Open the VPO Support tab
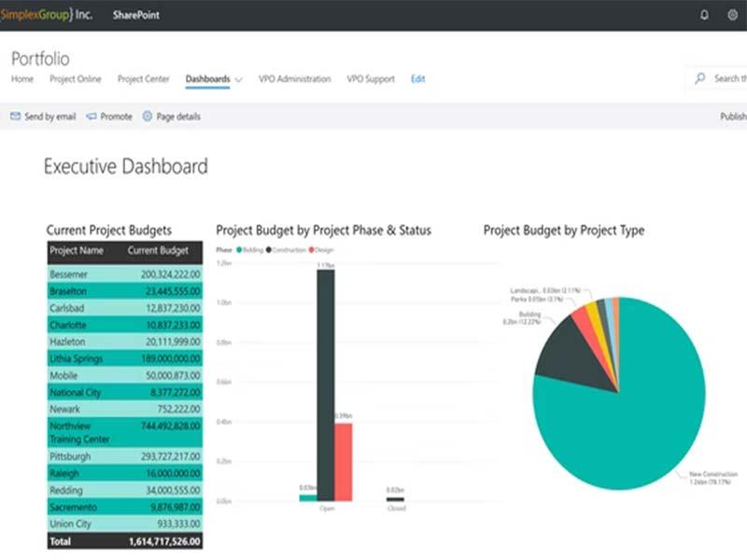 (371, 79)
